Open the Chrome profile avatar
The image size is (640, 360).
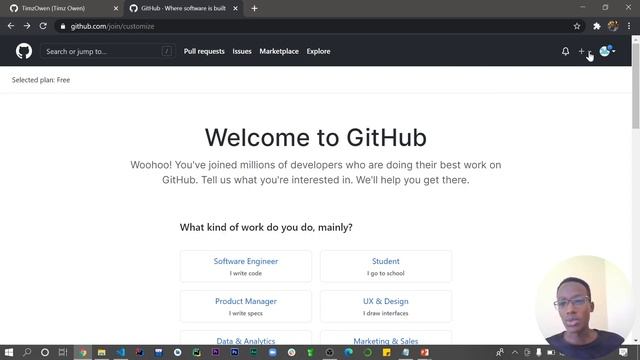pos(613,26)
